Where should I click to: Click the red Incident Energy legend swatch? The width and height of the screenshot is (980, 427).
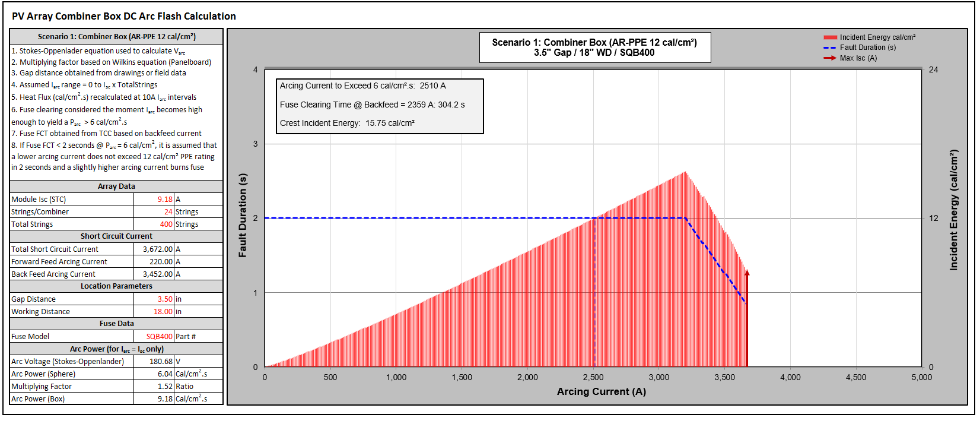[830, 37]
